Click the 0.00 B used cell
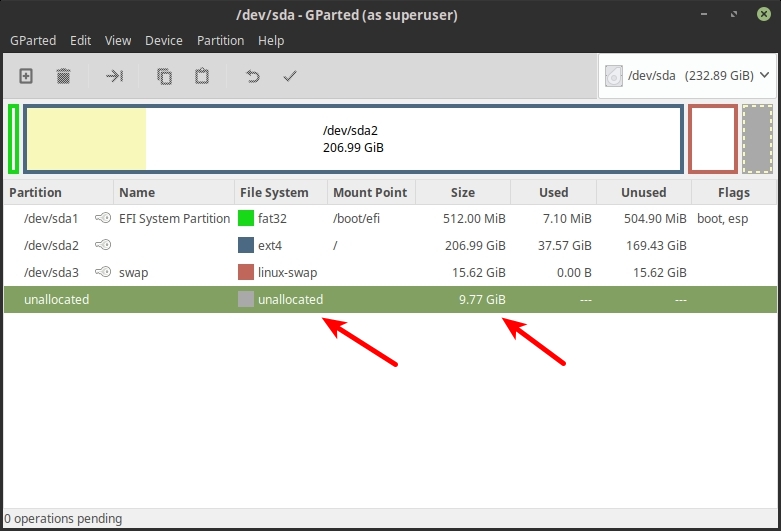 click(x=574, y=272)
